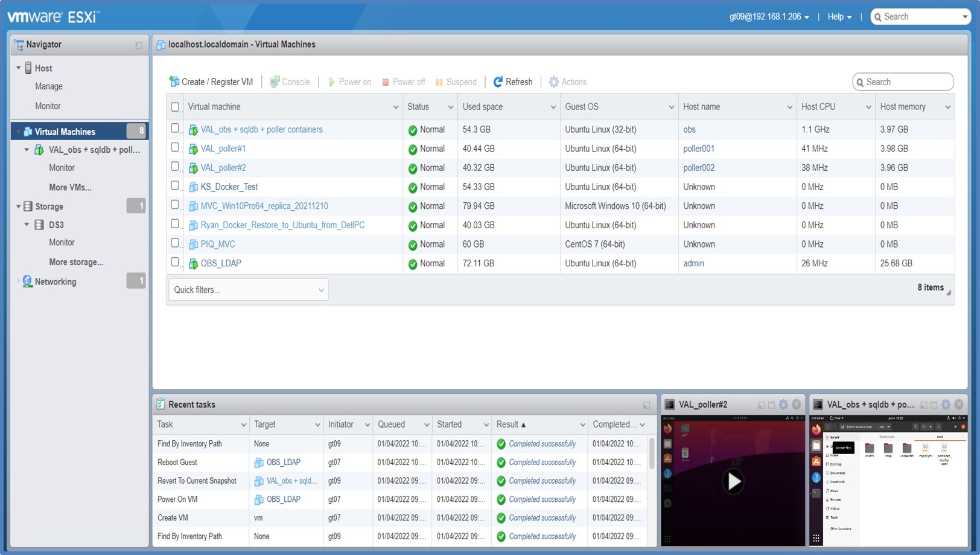
Task: Minimize the Navigator panel icon
Action: pos(139,45)
